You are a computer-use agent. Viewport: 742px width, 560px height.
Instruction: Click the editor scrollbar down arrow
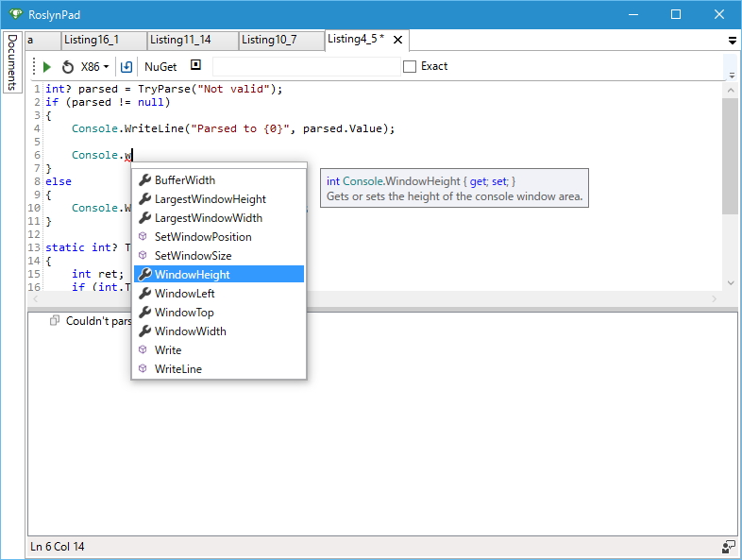click(x=730, y=283)
